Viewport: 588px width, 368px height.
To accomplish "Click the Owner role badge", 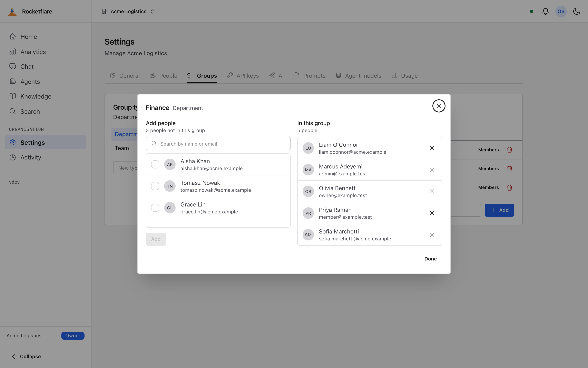I will coord(73,336).
